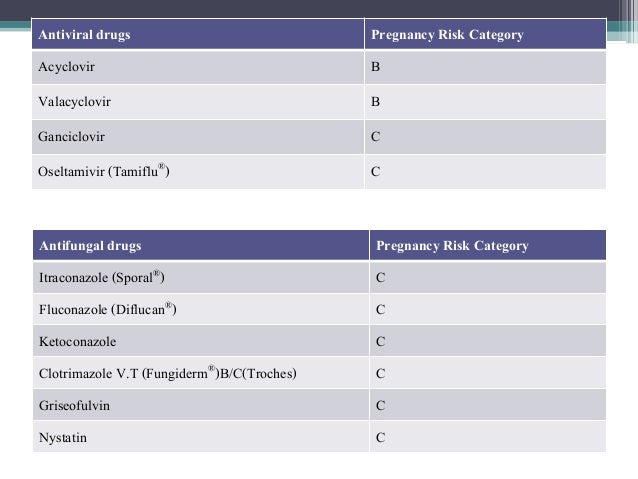Click the C category for Nystatin
Viewport: 638px width, 479px height.
[380, 437]
